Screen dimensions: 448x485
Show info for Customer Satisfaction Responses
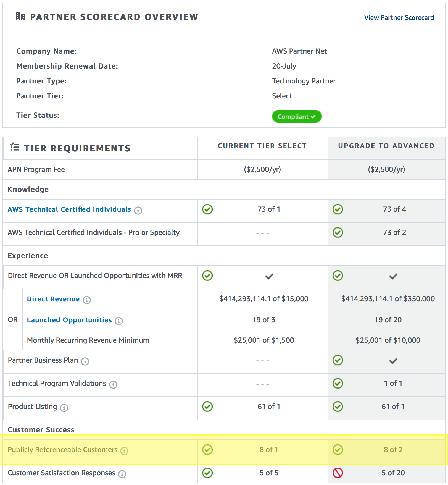pyautogui.click(x=122, y=474)
